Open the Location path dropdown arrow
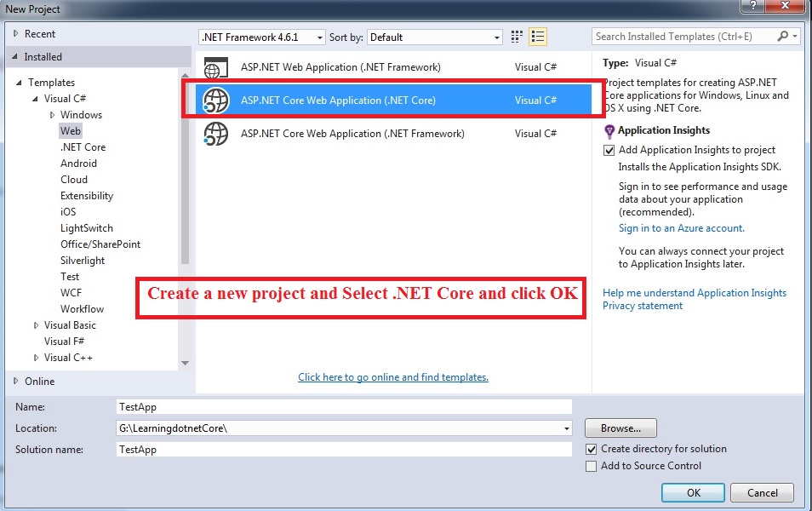 [567, 428]
